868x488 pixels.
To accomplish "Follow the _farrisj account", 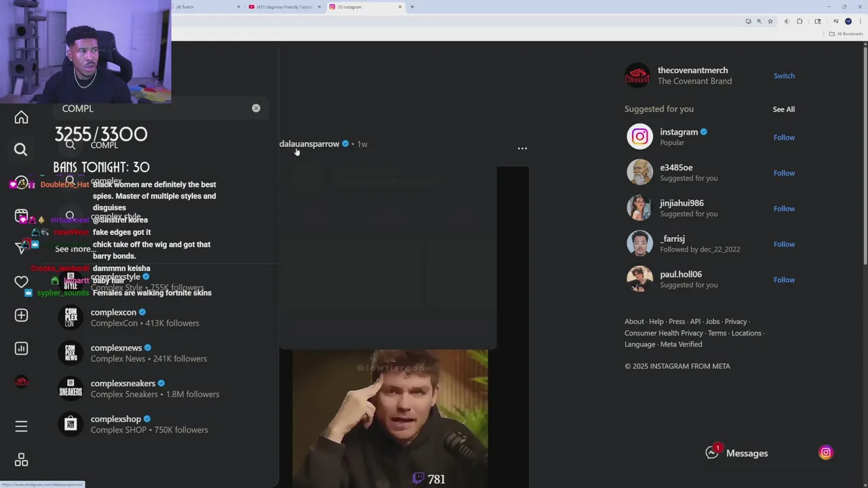I will click(x=784, y=244).
